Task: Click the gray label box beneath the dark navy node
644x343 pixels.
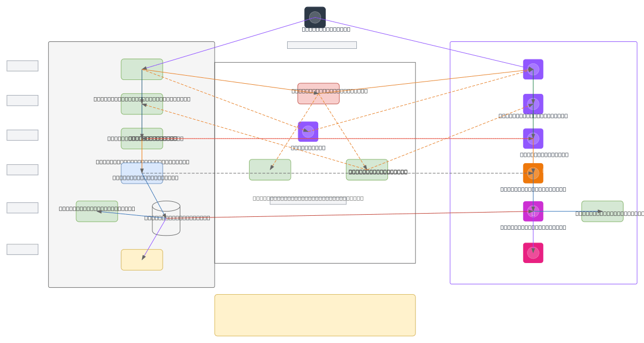Action: (x=322, y=45)
